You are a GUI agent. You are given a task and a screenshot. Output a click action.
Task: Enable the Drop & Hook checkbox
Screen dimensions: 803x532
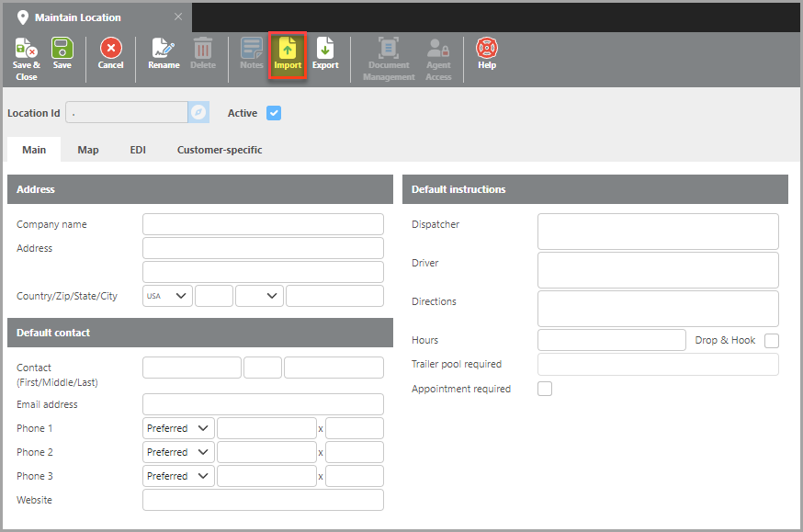(772, 341)
